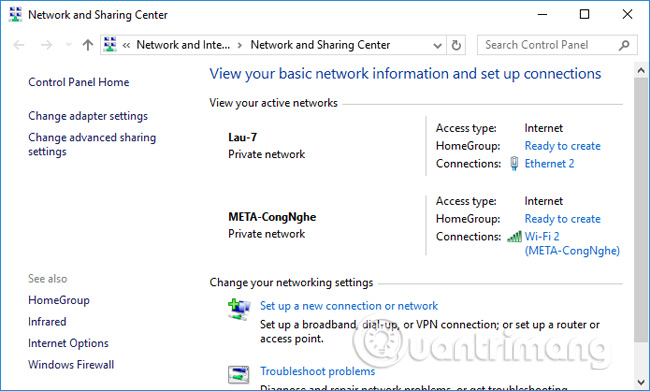Click the Back navigation arrow
This screenshot has height=391, width=650.
point(19,45)
